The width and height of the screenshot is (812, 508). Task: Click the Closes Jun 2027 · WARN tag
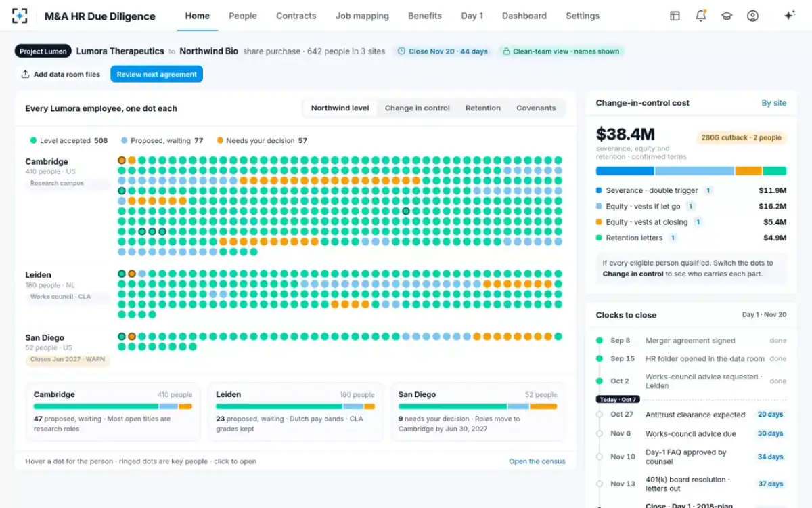[68, 360]
